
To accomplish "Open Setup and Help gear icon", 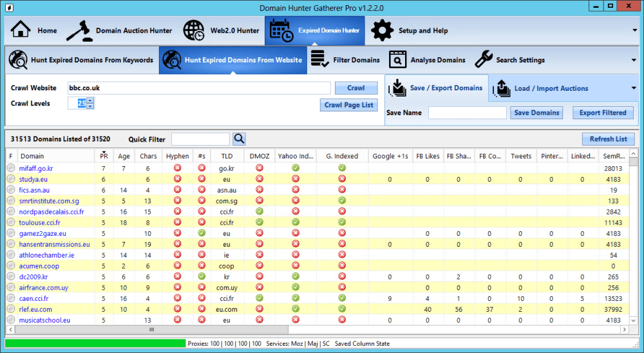I will 382,30.
